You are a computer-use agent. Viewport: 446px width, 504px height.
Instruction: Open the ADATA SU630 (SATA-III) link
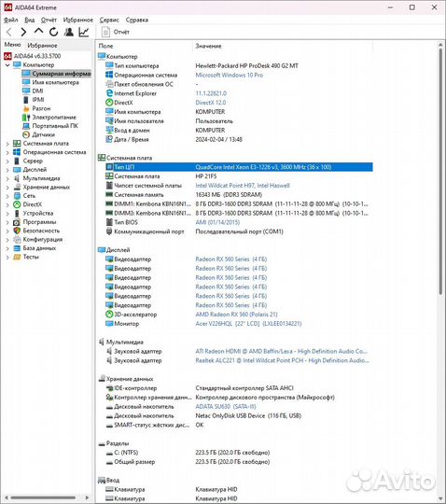(226, 407)
